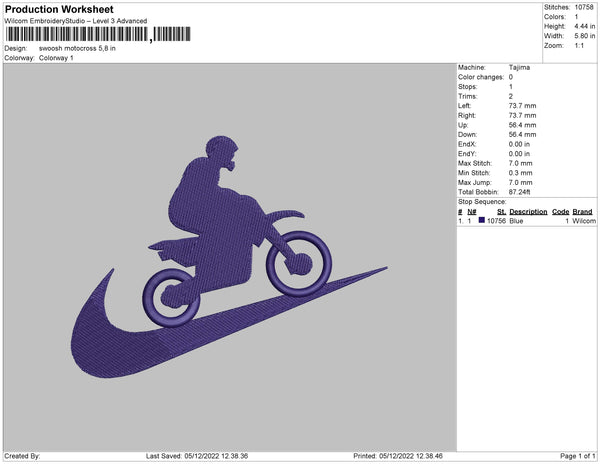Select the Color changes value 0

[x=511, y=77]
